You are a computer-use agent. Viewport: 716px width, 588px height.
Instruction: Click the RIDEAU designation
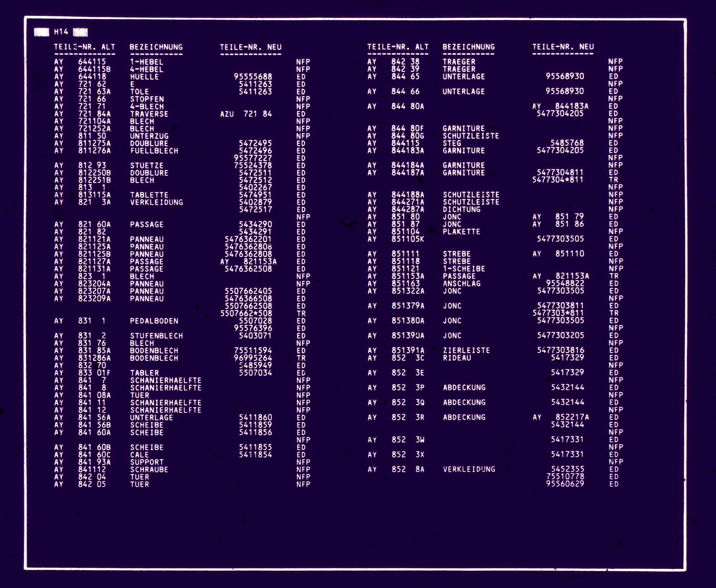pos(457,358)
